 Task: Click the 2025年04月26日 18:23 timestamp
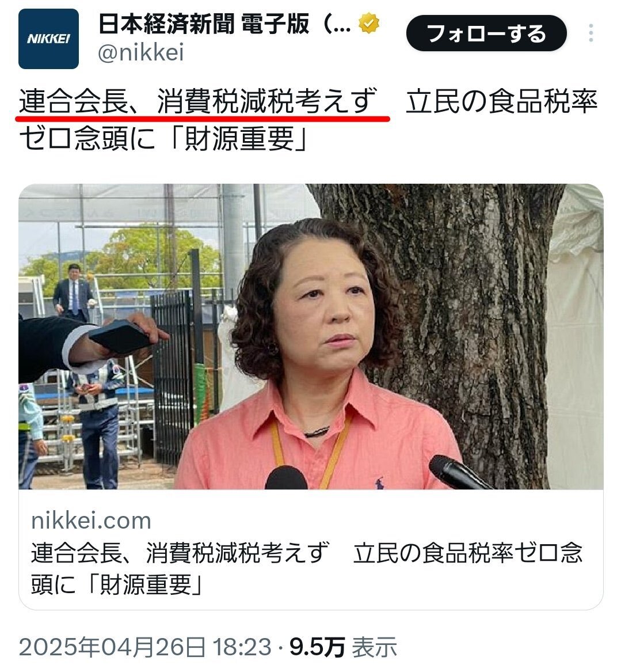coord(145,646)
